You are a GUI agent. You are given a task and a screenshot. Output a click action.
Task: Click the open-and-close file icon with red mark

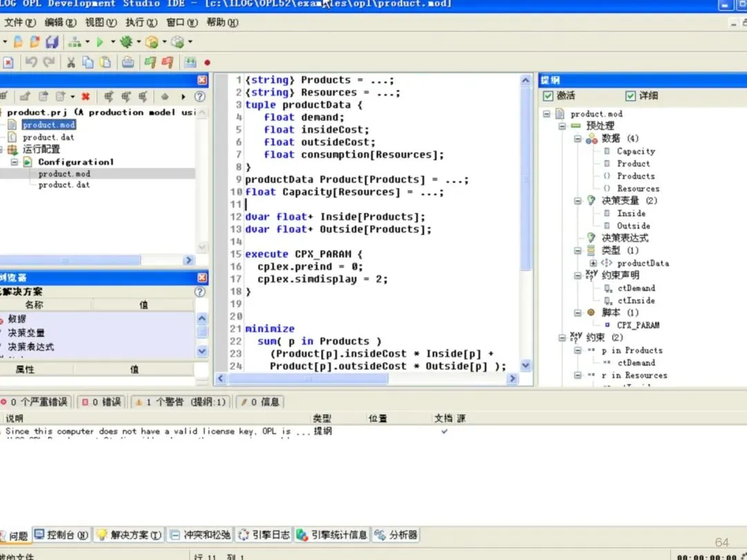tap(35, 42)
